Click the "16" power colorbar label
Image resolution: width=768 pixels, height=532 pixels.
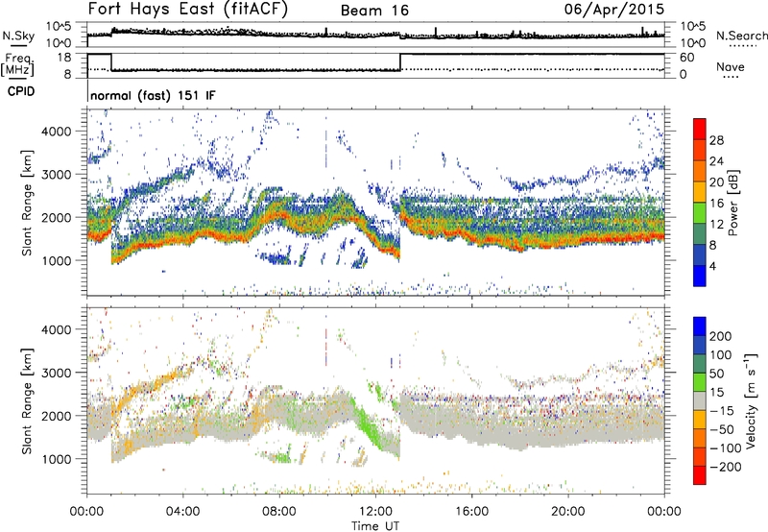pos(716,204)
